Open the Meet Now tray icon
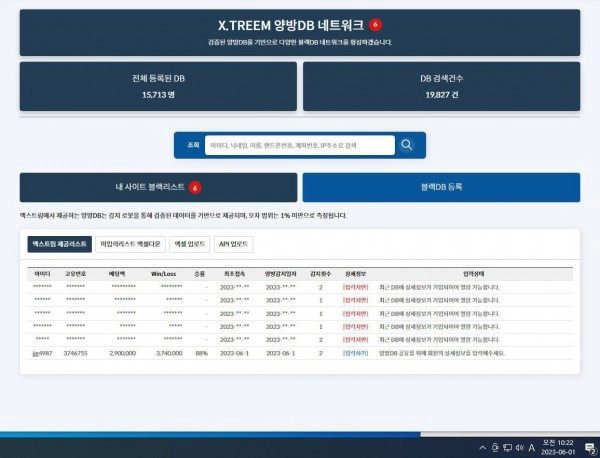 pyautogui.click(x=495, y=447)
